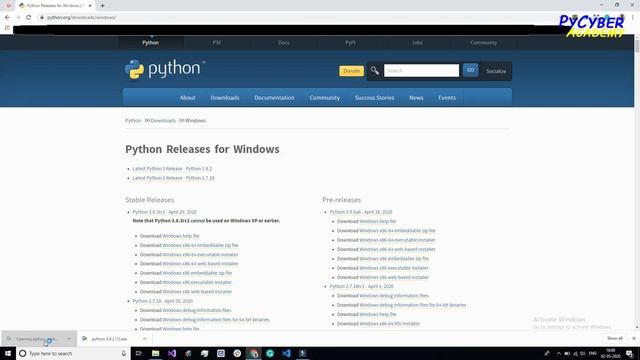This screenshot has width=640, height=360.
Task: Download Windows x86-64 MSI installer pre-release
Action: [389, 324]
